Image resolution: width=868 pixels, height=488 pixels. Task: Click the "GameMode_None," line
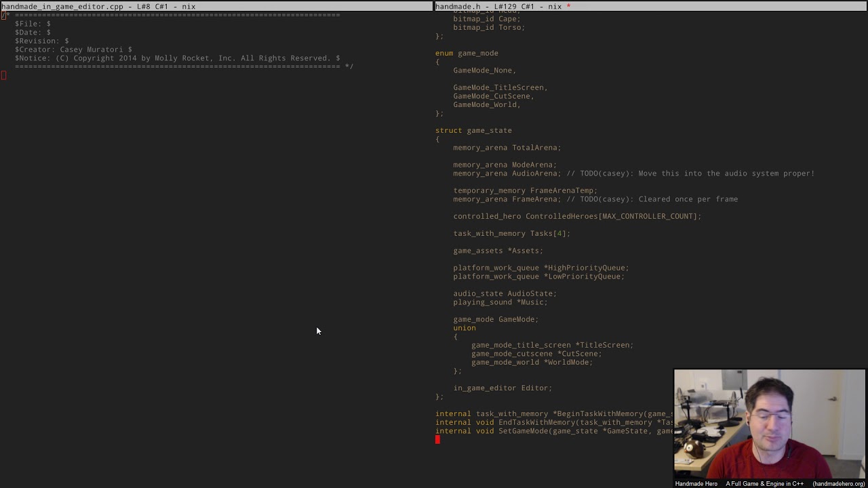coord(484,70)
